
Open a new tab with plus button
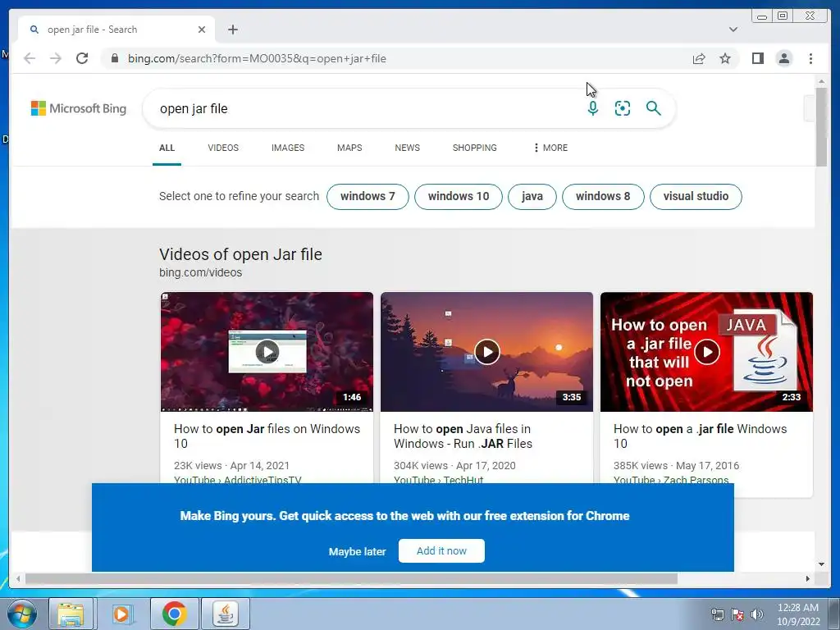[232, 30]
